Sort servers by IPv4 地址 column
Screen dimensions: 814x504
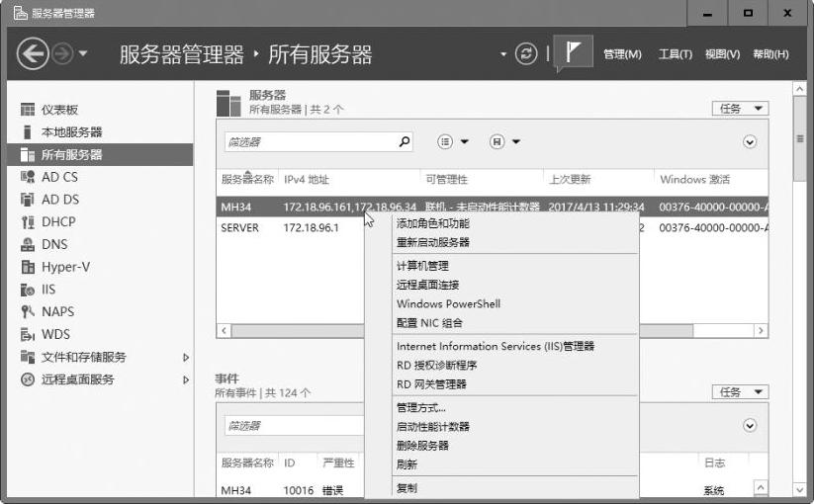click(307, 180)
